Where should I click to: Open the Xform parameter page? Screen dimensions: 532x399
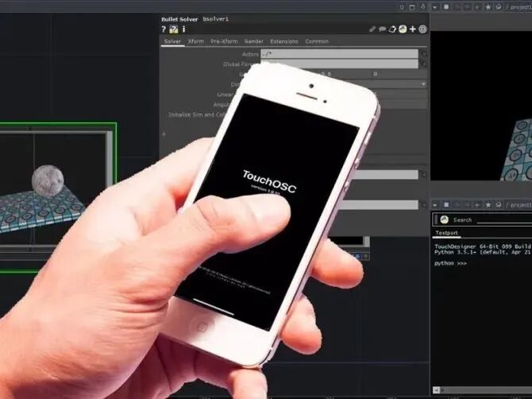[x=196, y=41]
